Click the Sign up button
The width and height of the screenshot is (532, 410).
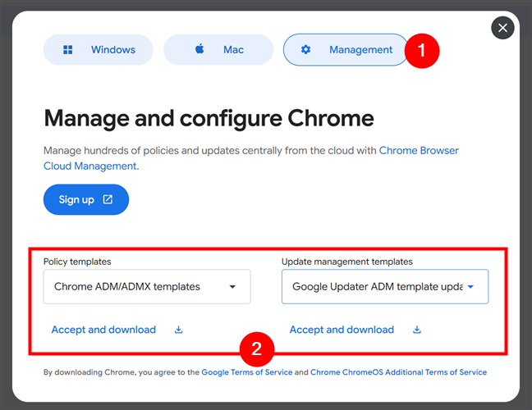pos(86,199)
